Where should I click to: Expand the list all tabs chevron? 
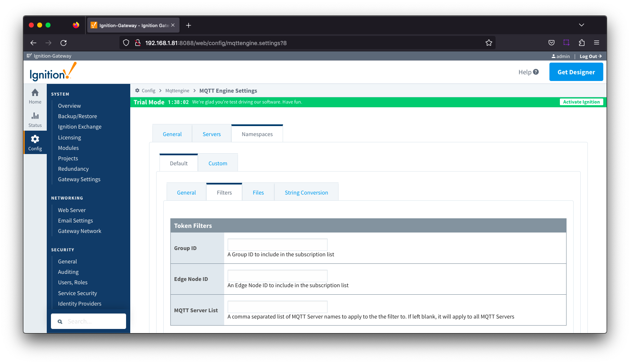click(x=581, y=25)
